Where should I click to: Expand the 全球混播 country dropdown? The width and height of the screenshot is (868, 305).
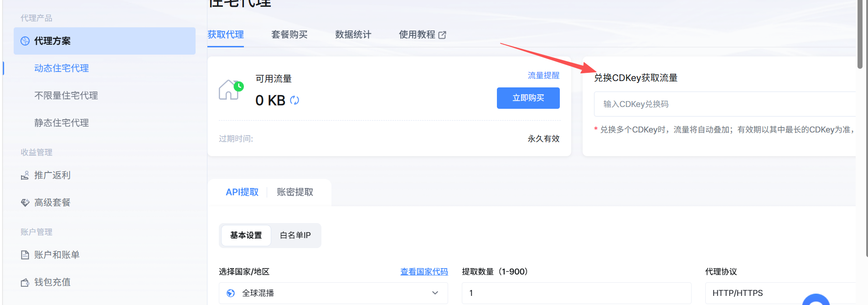(x=333, y=293)
